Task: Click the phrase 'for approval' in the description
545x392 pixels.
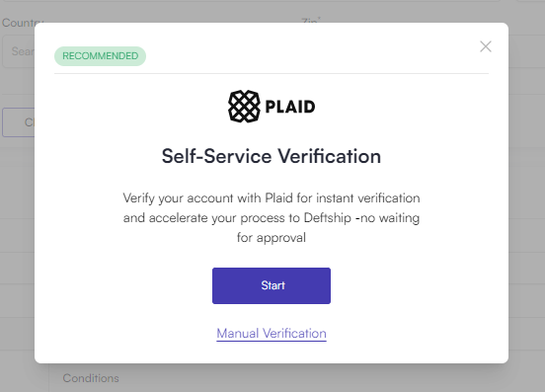Action: (x=272, y=238)
